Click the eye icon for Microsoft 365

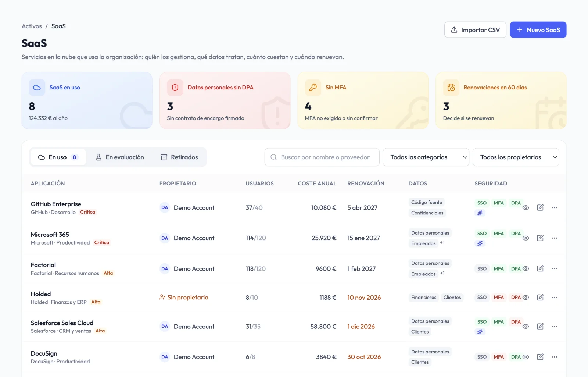[526, 238]
